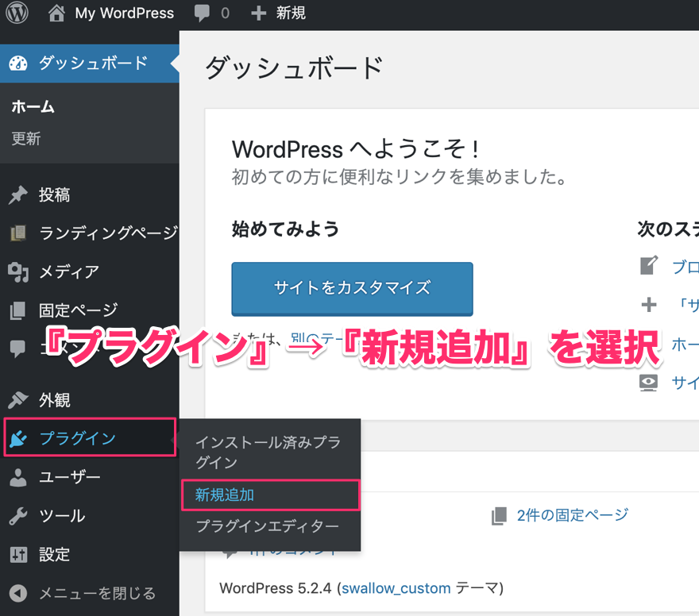699x616 pixels.
Task: Click the ダッシュボード gauge icon
Action: [x=18, y=61]
